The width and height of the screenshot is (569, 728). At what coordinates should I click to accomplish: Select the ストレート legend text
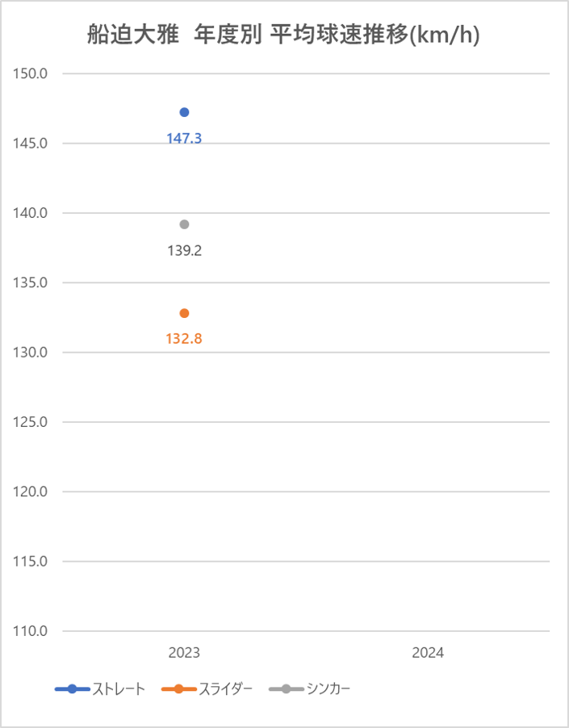(119, 689)
